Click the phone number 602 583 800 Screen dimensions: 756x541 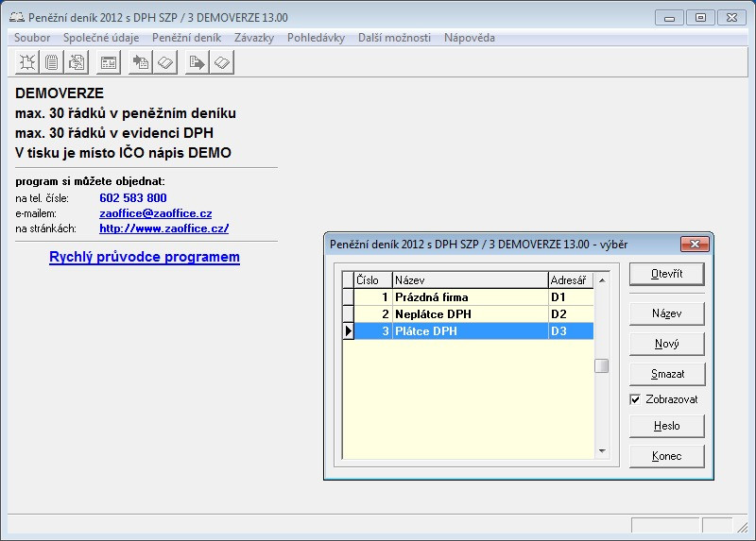click(133, 198)
